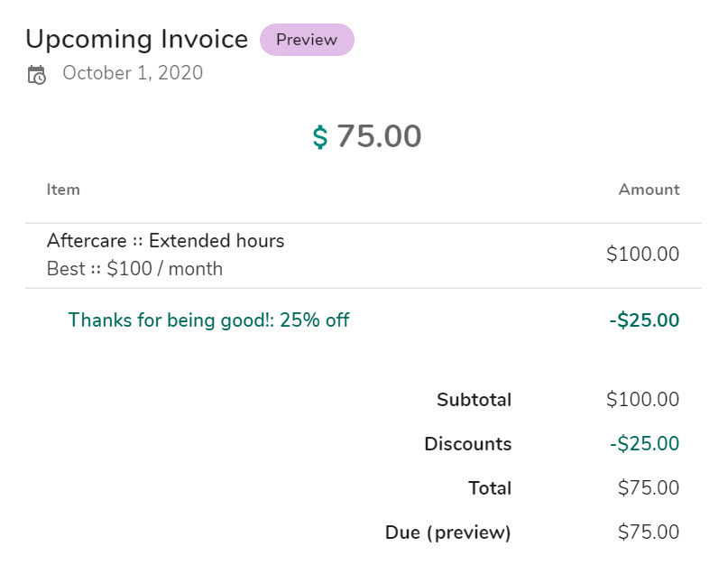Image resolution: width=728 pixels, height=565 pixels.
Task: Click the Thanks for being good 25% off discount
Action: (208, 320)
